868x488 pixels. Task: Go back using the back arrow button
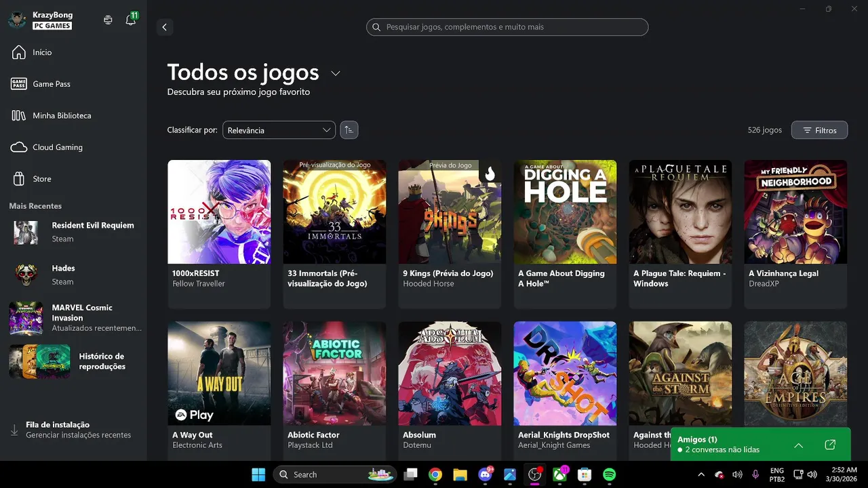[x=164, y=27]
